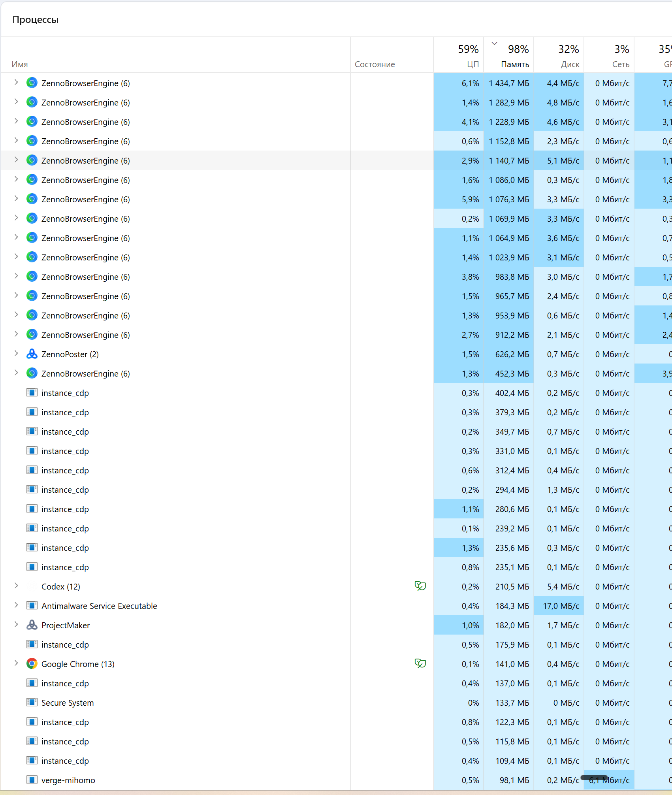Click ZennoBrowserEngine icon in the 1 152,8 МБ row
This screenshot has height=795, width=672.
(32, 141)
